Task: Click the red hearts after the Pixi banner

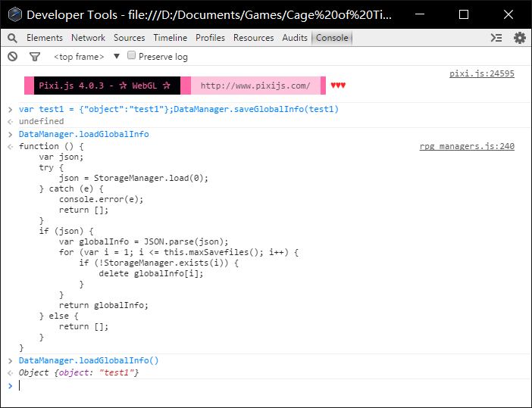Action: pos(338,86)
